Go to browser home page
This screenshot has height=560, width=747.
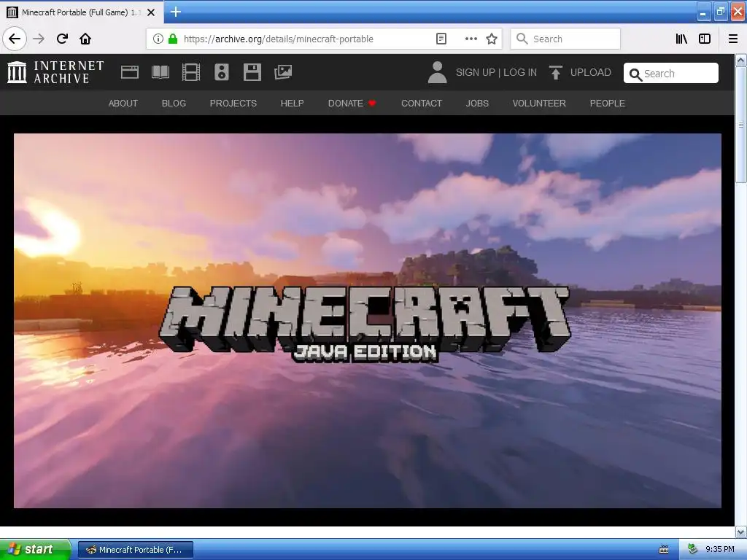(x=85, y=39)
